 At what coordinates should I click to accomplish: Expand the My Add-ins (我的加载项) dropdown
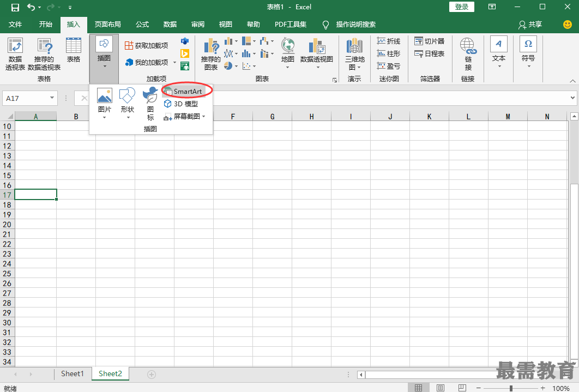pos(174,62)
